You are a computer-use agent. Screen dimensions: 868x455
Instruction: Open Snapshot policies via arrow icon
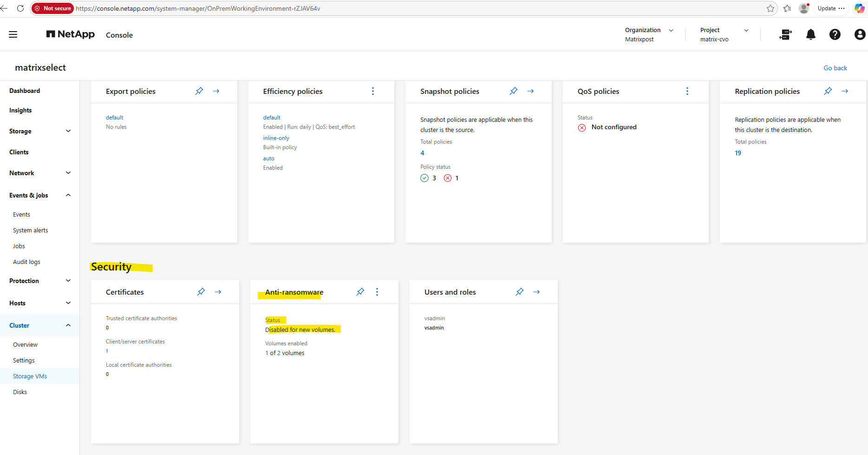click(x=530, y=91)
